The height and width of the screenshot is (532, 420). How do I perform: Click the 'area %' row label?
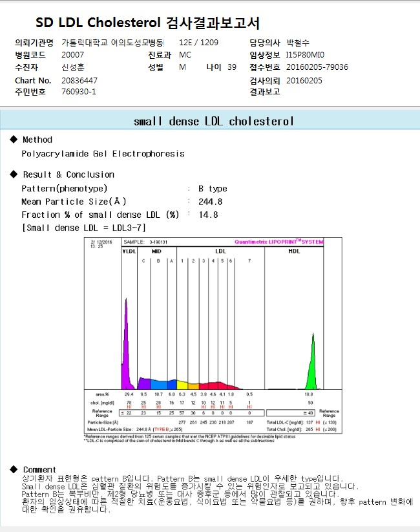[102, 394]
